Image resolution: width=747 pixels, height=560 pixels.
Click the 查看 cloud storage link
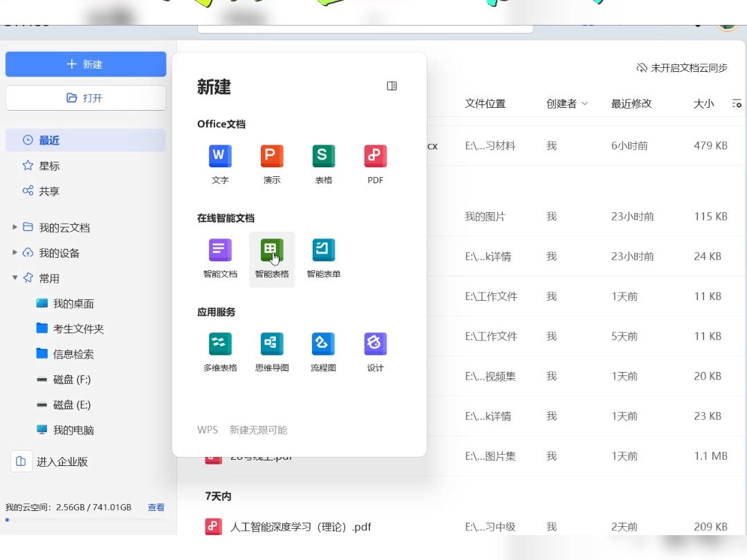[x=156, y=507]
